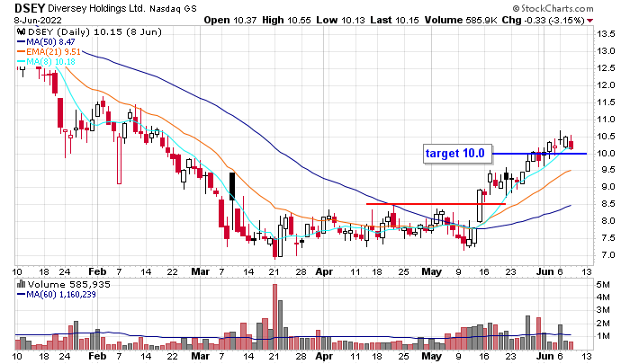Click the 'Chg -0.33 (-3.15%)' value
Image resolution: width=630 pixels, height=364 pixels.
(543, 20)
